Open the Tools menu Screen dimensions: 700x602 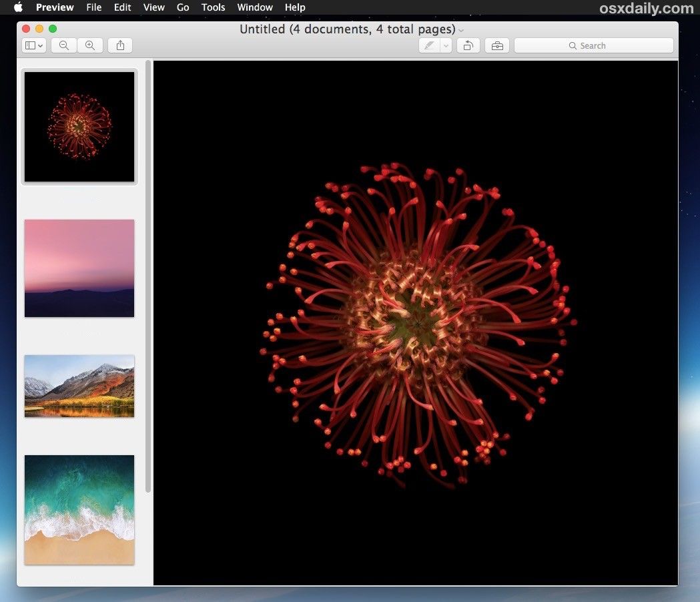213,7
